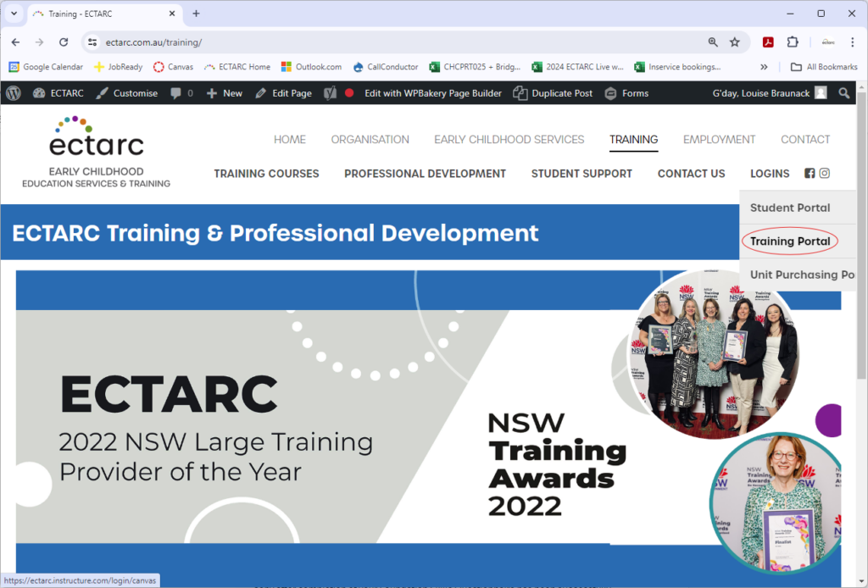Open Yoast SEO from the admin bar
The height and width of the screenshot is (588, 868).
tap(329, 93)
